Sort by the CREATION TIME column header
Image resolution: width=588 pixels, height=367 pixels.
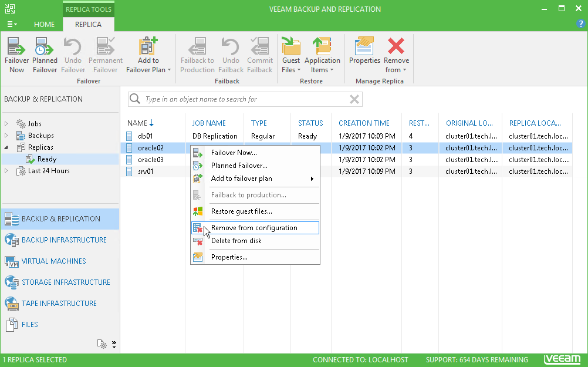364,123
